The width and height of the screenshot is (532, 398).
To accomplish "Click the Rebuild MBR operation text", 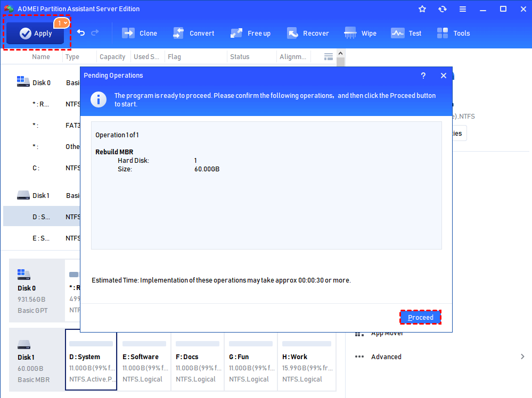I will (x=114, y=152).
